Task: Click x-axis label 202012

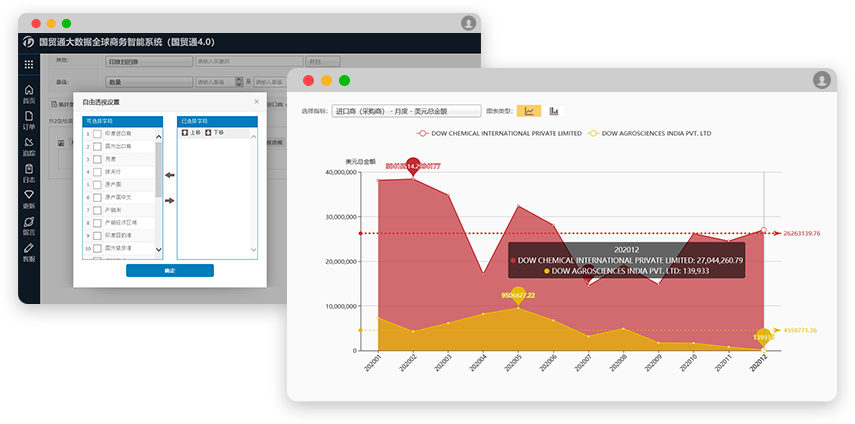Action: click(x=759, y=362)
